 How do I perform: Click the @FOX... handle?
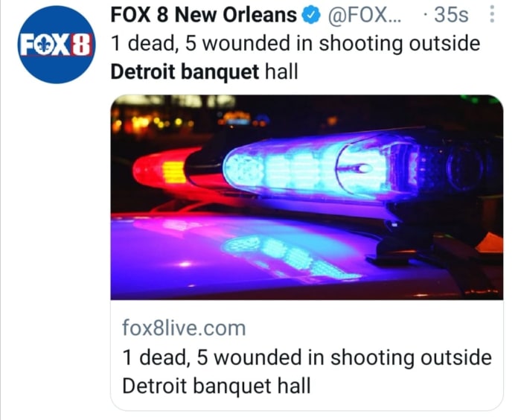pyautogui.click(x=365, y=16)
